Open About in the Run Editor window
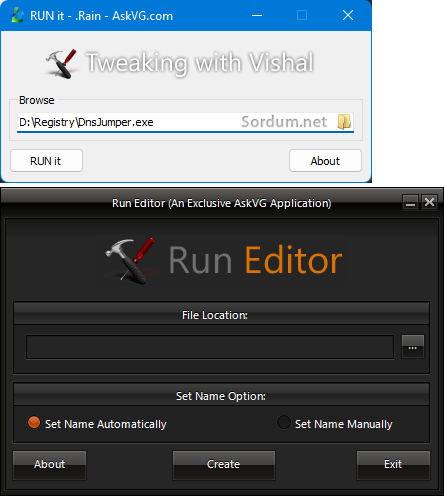This screenshot has width=444, height=496. click(x=49, y=465)
